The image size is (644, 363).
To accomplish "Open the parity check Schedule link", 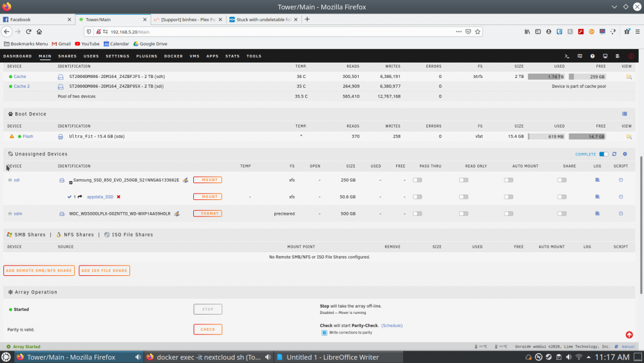I will pyautogui.click(x=392, y=326).
